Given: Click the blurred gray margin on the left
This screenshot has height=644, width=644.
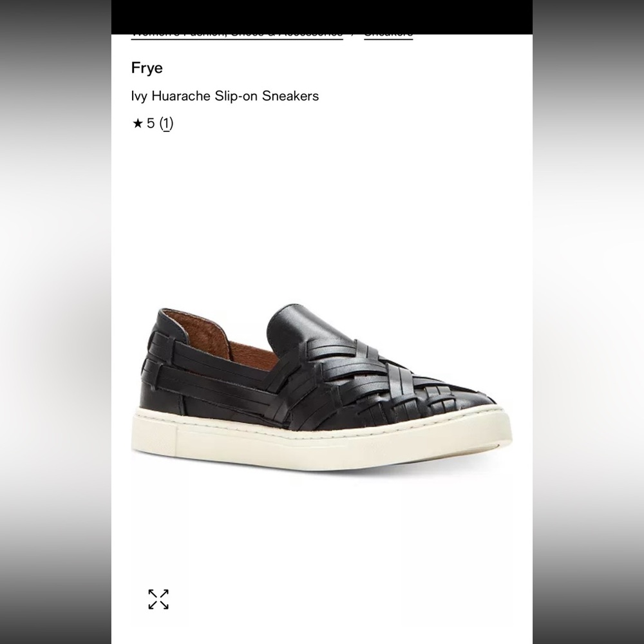Looking at the screenshot, I should click(55, 322).
